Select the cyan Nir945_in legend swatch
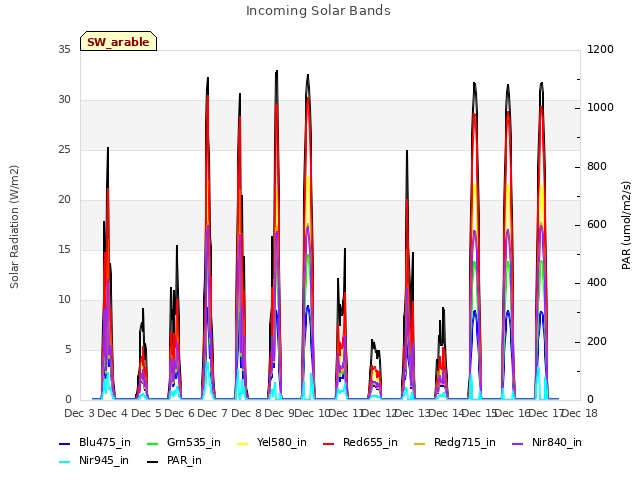The image size is (640, 480). 65,462
